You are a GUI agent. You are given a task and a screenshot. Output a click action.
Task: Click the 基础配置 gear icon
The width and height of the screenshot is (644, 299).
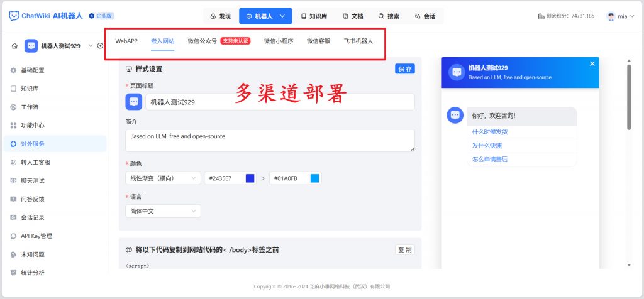(13, 70)
